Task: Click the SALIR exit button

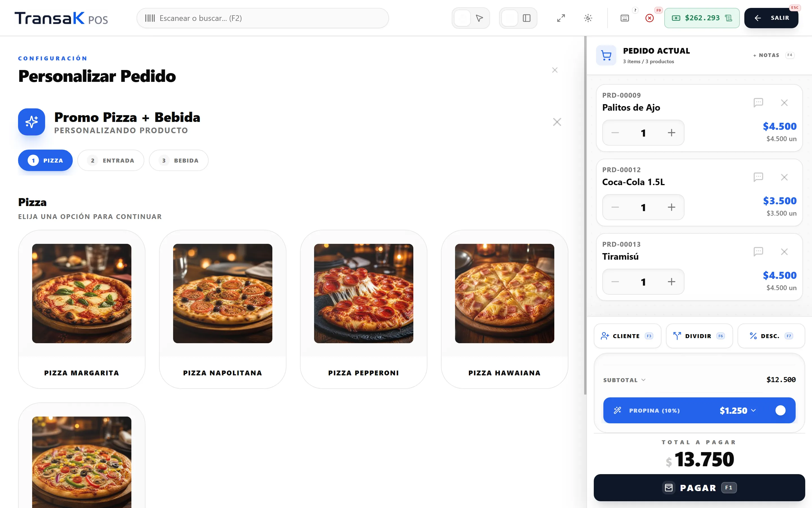Action: [x=771, y=18]
